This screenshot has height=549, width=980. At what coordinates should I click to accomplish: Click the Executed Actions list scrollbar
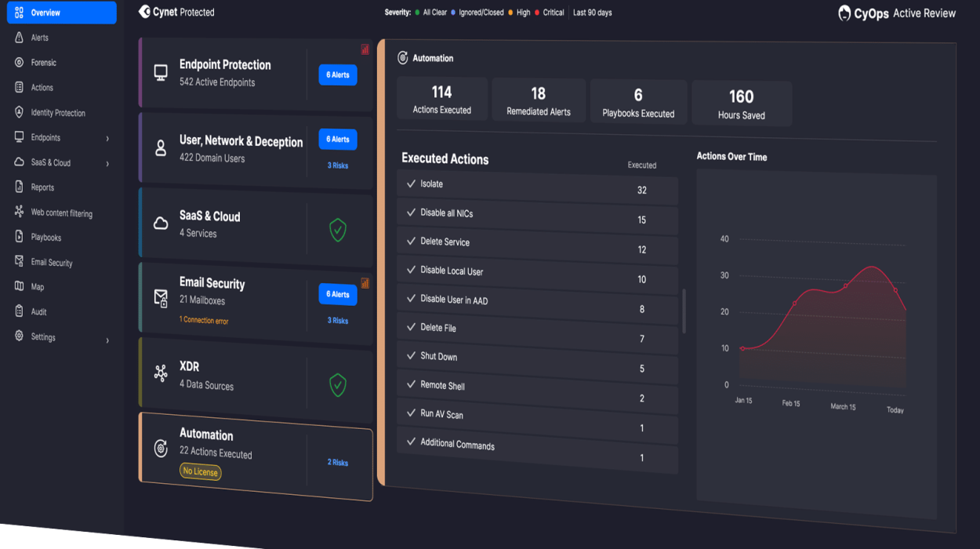tap(684, 311)
